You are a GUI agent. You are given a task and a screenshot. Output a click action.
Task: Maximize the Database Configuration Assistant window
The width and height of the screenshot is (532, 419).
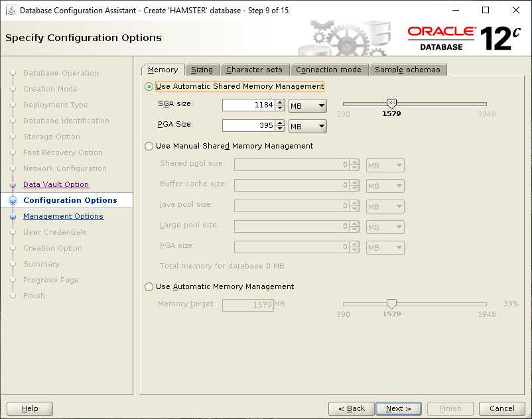click(486, 10)
